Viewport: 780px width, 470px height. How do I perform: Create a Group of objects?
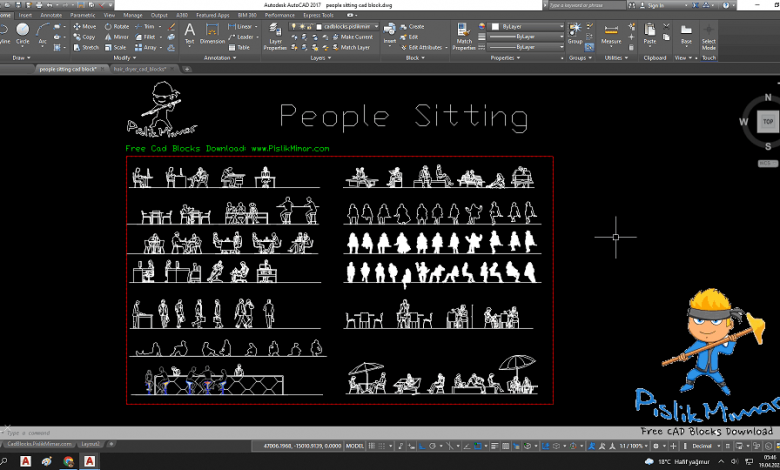(575, 34)
